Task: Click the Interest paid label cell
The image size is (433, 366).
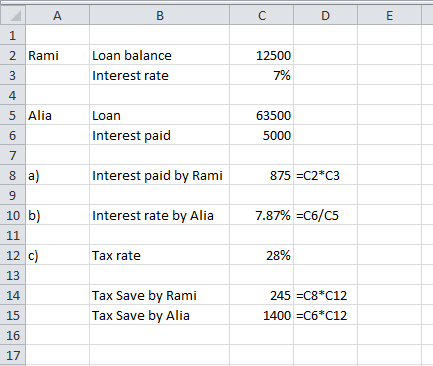Action: click(x=160, y=135)
